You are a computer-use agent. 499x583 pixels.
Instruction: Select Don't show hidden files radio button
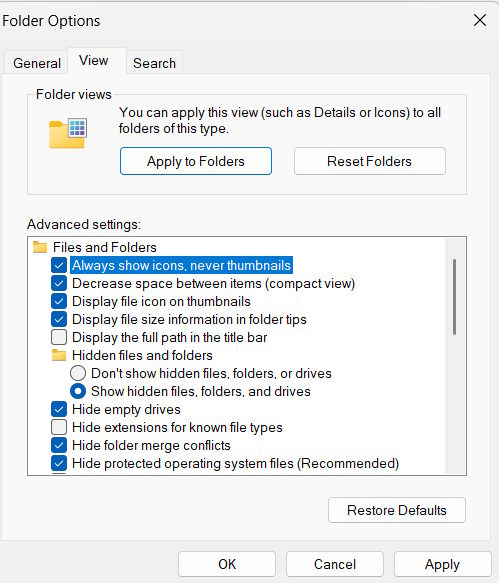pos(78,373)
